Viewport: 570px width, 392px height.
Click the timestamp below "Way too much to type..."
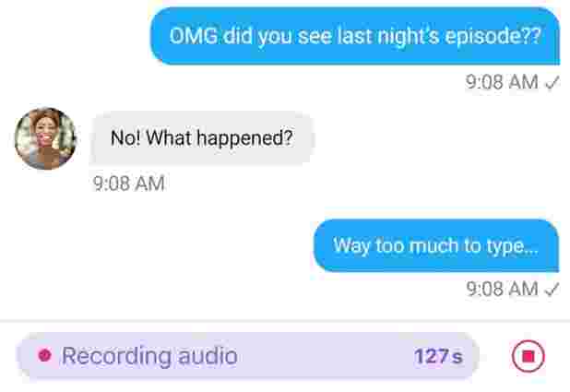click(502, 290)
